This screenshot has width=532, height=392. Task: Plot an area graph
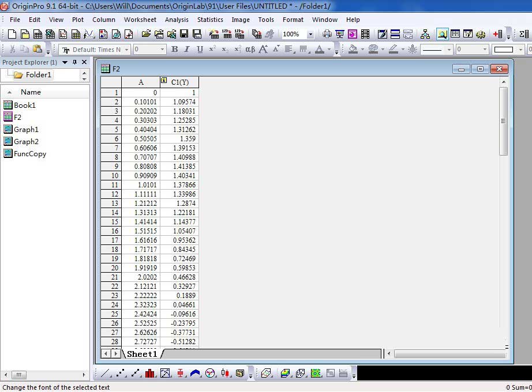[x=195, y=374]
